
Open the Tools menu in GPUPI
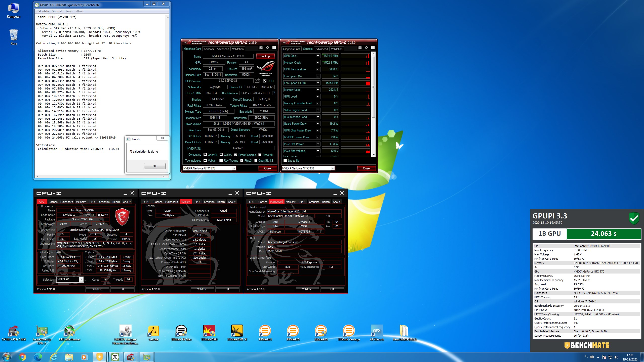[x=69, y=11]
